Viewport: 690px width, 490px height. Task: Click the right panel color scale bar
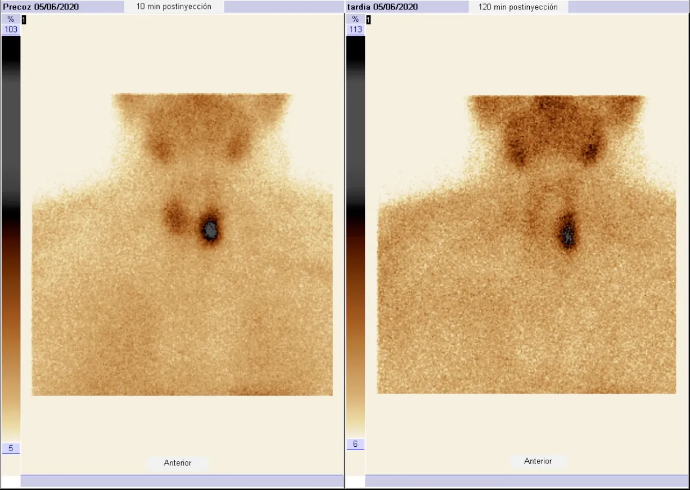[356, 237]
